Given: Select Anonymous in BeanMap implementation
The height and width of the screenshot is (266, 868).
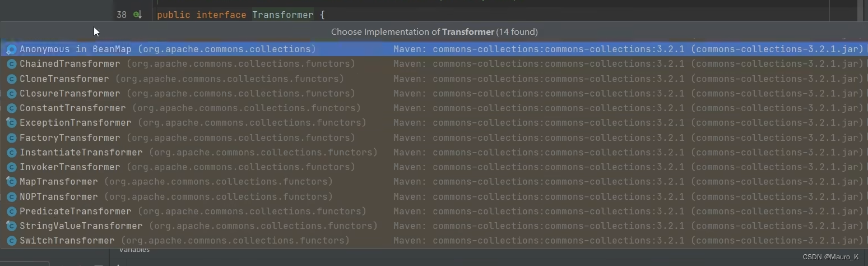Looking at the screenshot, I should click(x=434, y=49).
